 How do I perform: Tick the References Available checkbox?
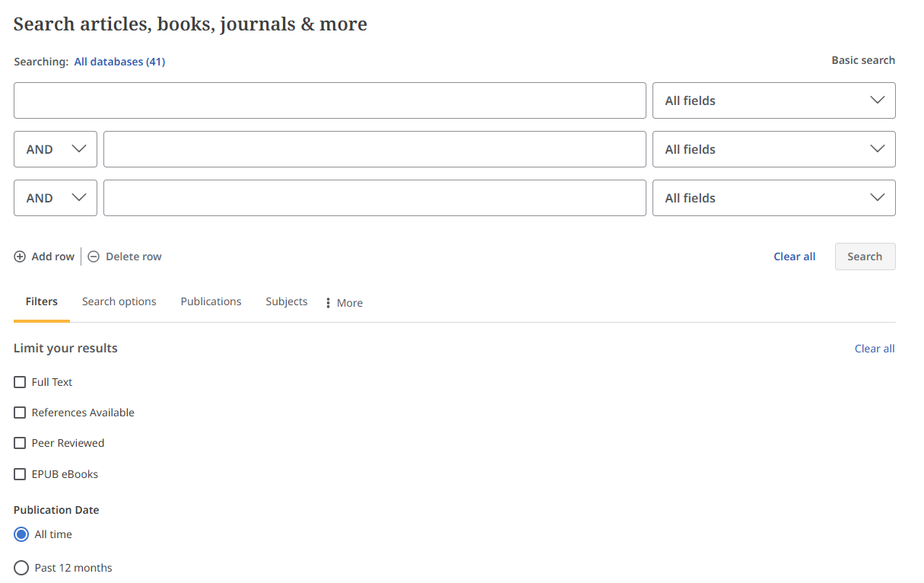[x=21, y=413]
